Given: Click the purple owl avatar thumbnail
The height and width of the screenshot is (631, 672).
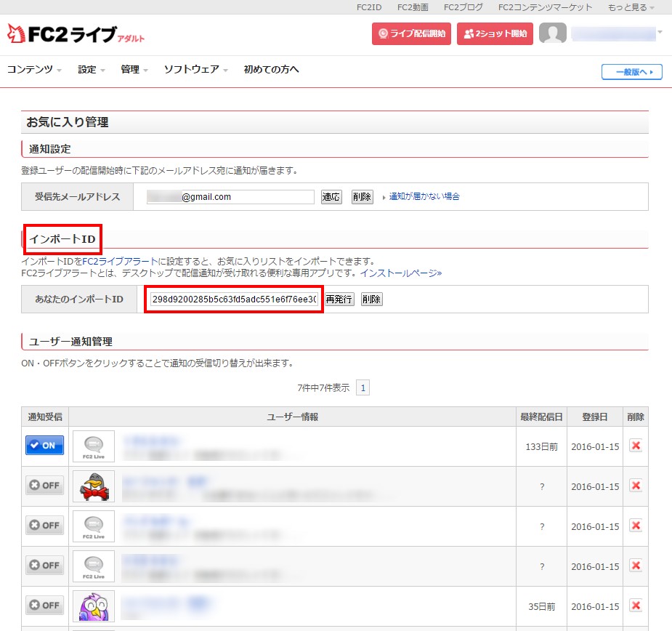Looking at the screenshot, I should click(94, 606).
